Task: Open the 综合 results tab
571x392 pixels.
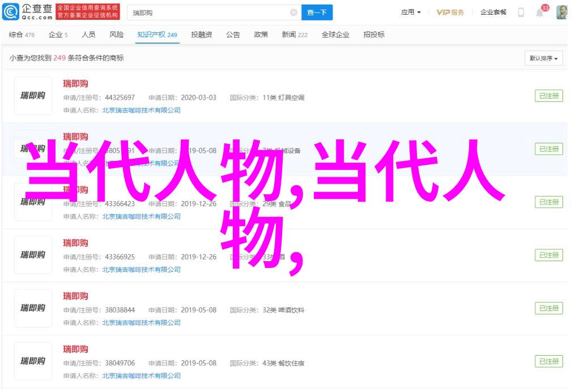Action: tap(22, 35)
